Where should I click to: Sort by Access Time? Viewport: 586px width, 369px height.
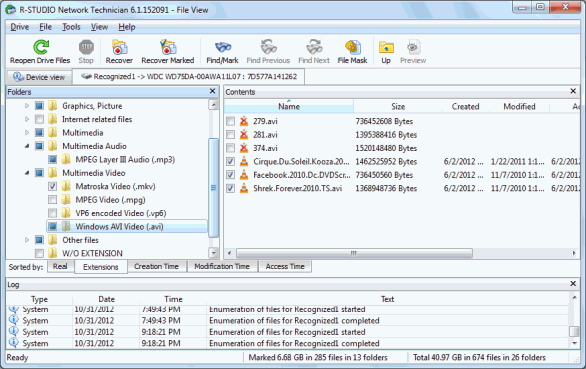coord(285,267)
